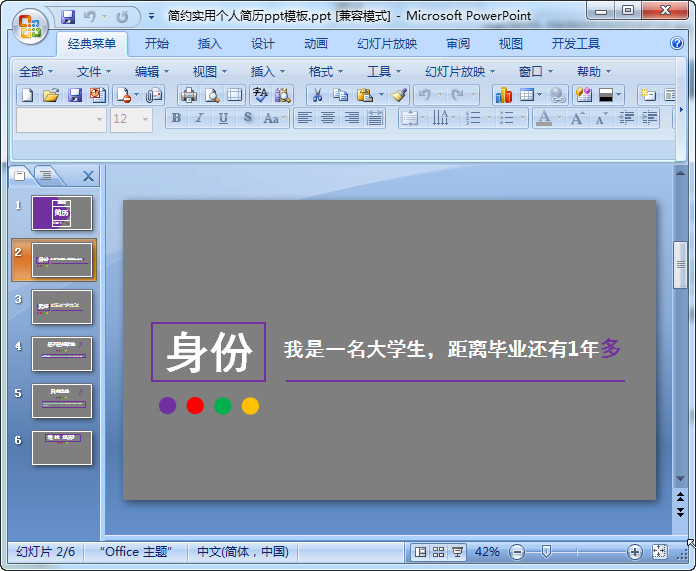Screen dimensions: 696x571
Task: Show the Slides thumbnail pane tab
Action: pos(20,176)
